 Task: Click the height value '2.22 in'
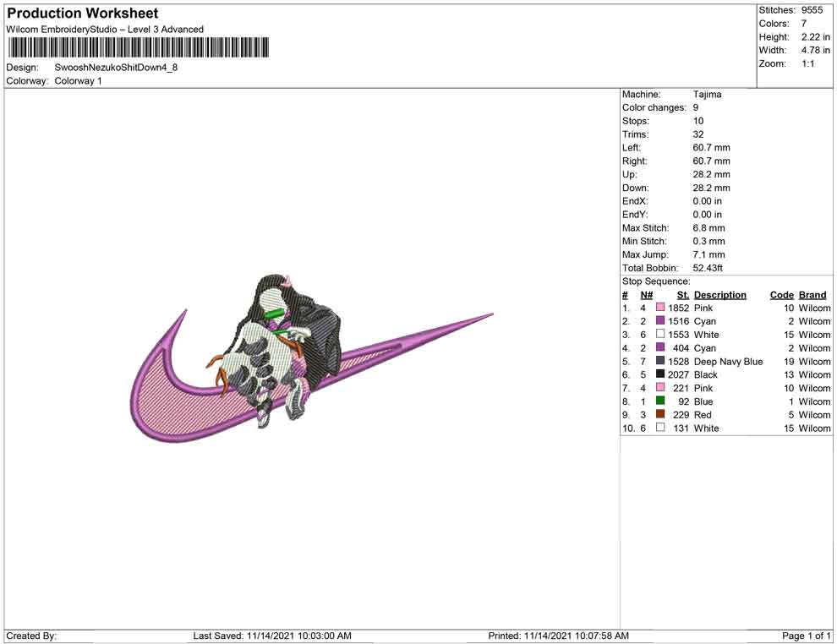point(816,37)
